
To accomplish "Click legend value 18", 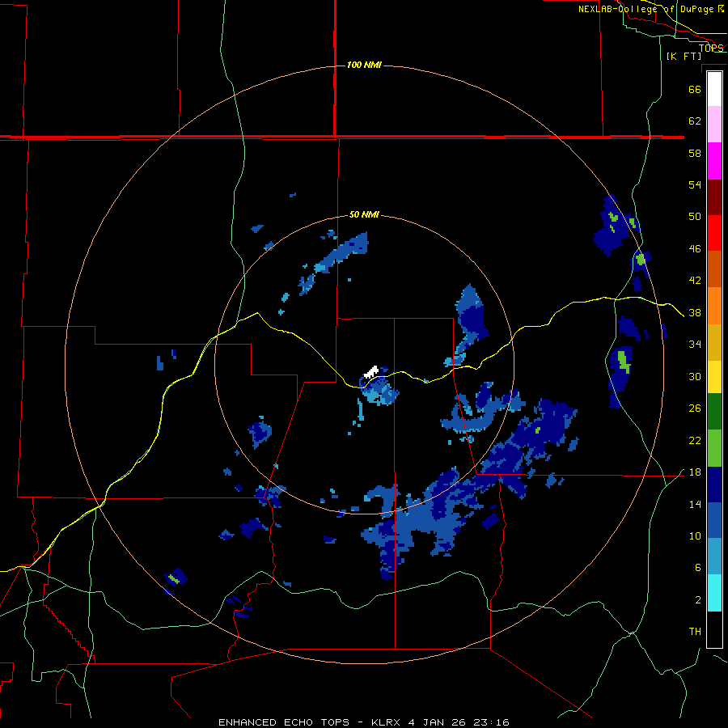I will pos(695,472).
